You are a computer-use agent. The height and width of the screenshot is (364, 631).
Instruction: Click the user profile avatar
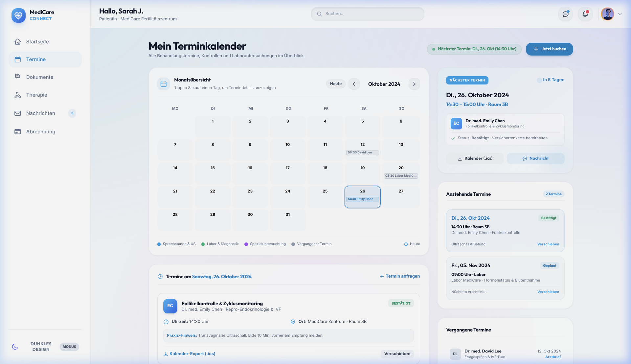pos(608,14)
